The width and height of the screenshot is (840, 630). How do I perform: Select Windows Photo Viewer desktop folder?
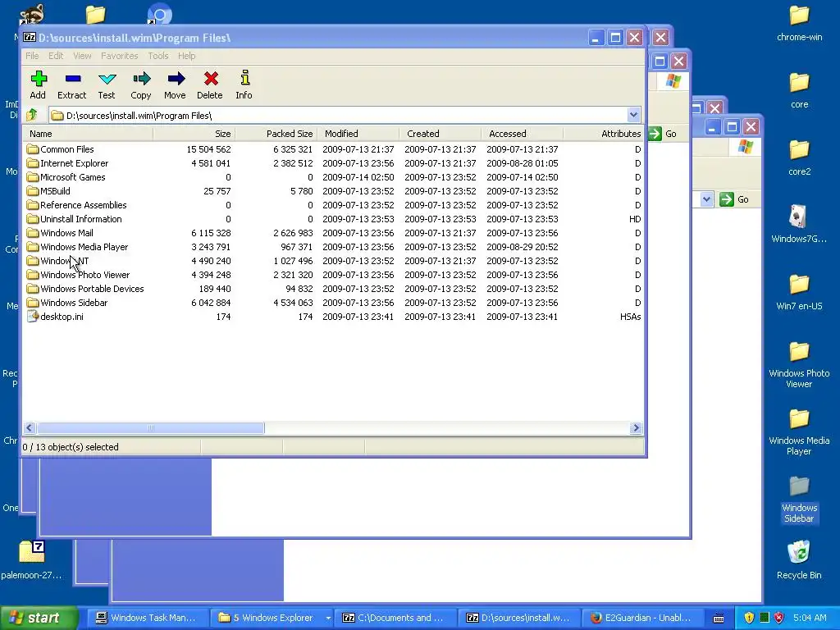pyautogui.click(x=799, y=352)
